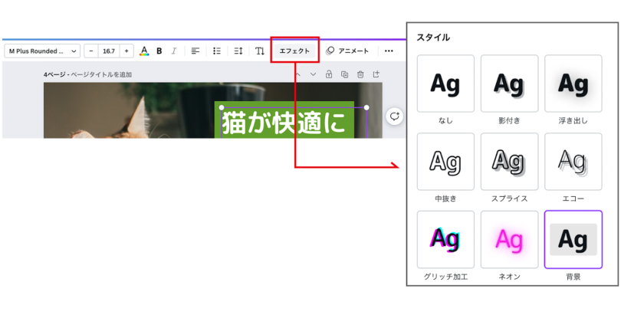Toggle bold formatting
The width and height of the screenshot is (644, 315).
159,51
